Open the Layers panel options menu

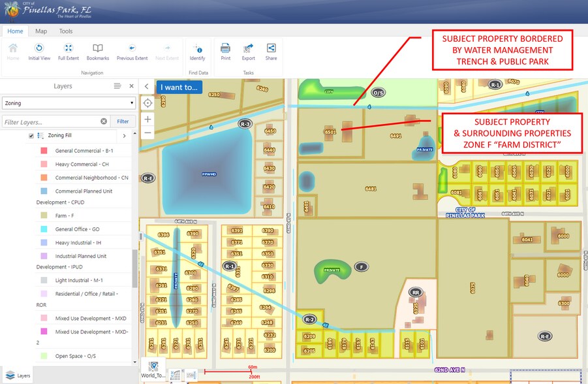(117, 86)
